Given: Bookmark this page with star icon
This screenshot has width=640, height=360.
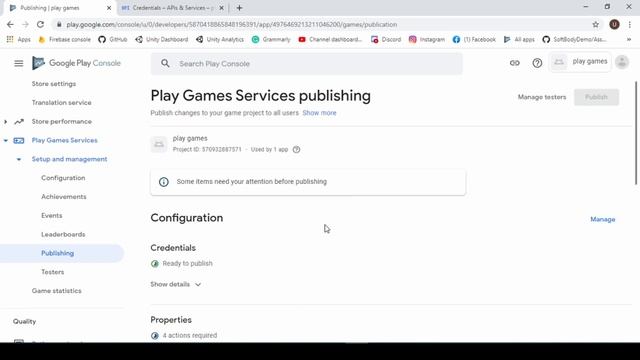Looking at the screenshot, I should point(596,24).
